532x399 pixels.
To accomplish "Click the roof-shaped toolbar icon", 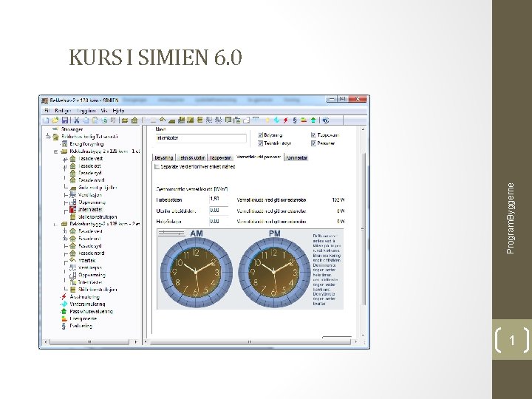I will 163,120.
